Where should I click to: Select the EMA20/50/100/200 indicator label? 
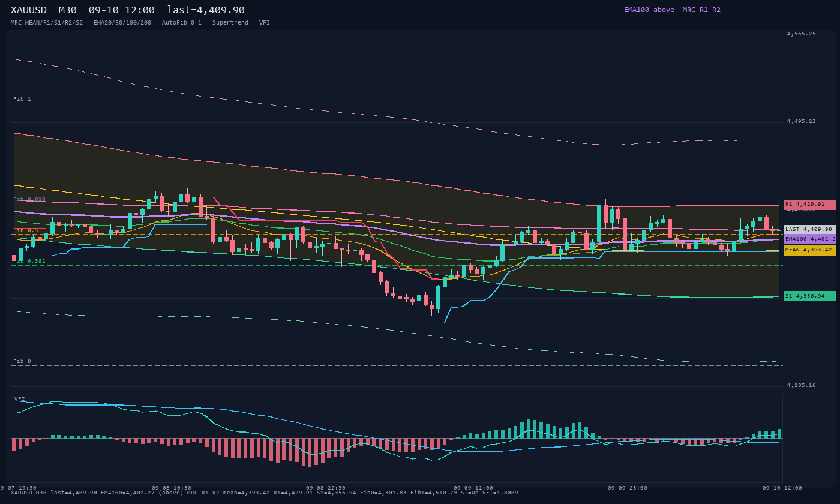[122, 23]
